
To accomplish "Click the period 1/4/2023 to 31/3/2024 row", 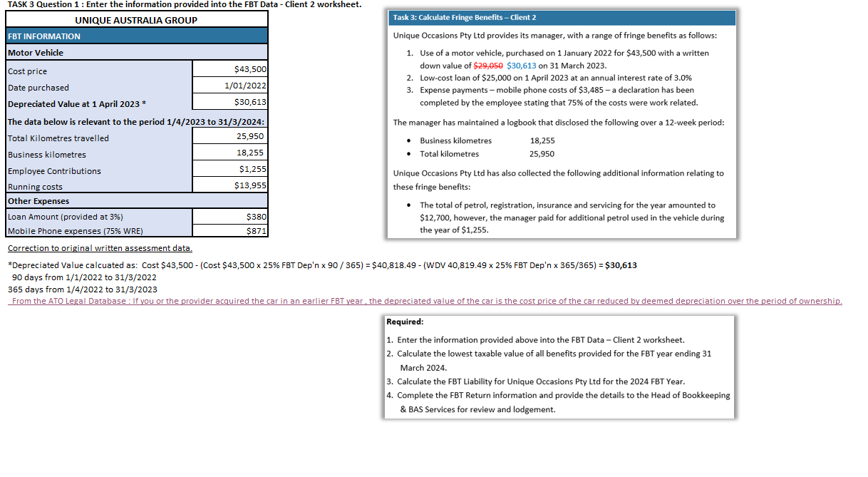I will (x=137, y=120).
